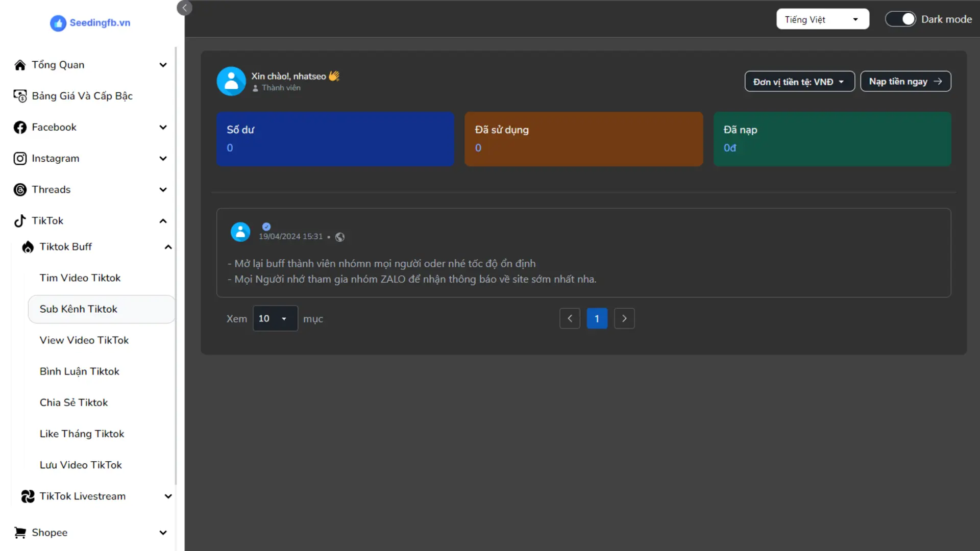Click the Nạp tiền ngay button
The width and height of the screenshot is (980, 551).
pyautogui.click(x=905, y=82)
